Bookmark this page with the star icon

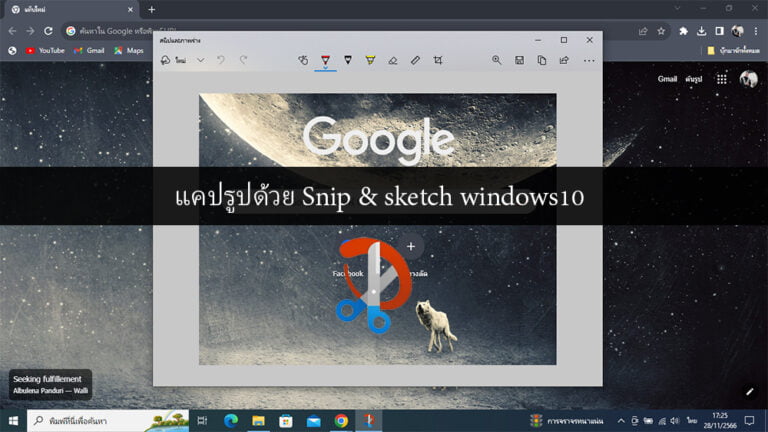[x=661, y=31]
